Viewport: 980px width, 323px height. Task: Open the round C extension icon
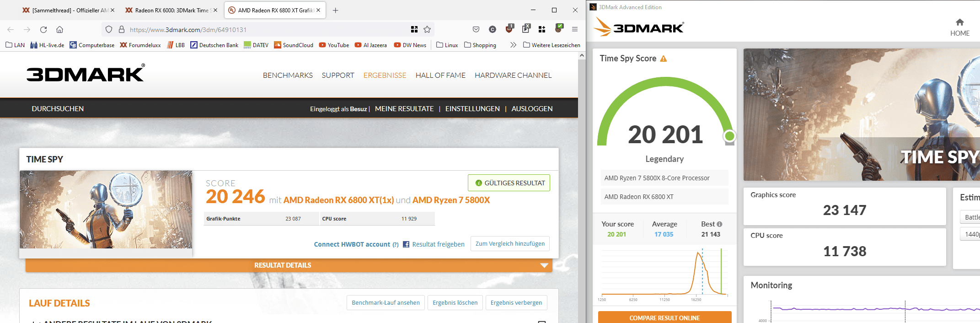493,29
